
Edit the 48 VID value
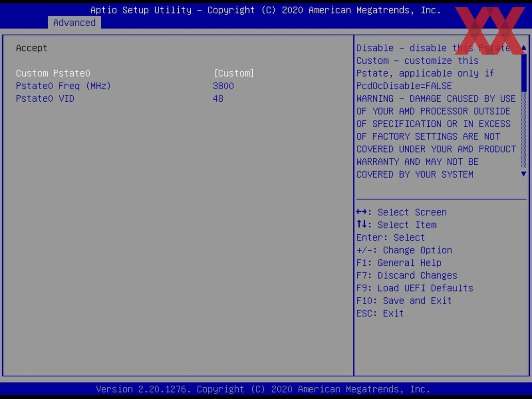pos(218,99)
